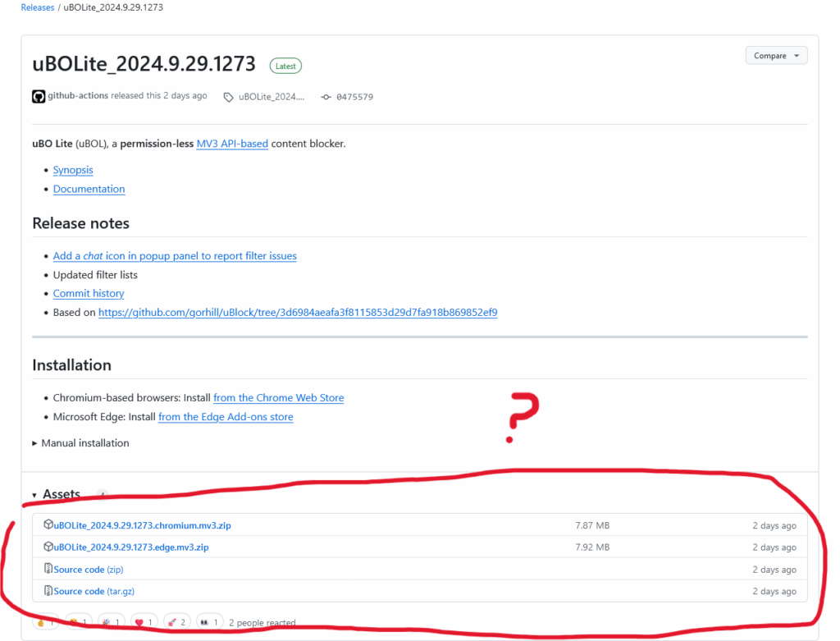The width and height of the screenshot is (840, 641).
Task: Add an eyes reaction
Action: 209,622
